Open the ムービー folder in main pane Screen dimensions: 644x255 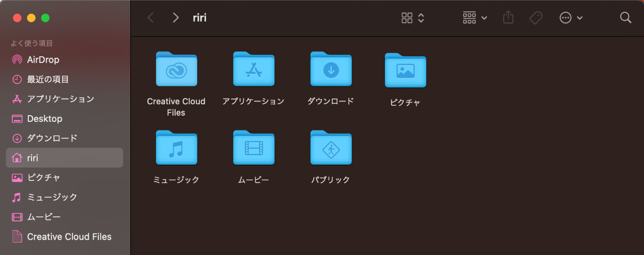[253, 148]
